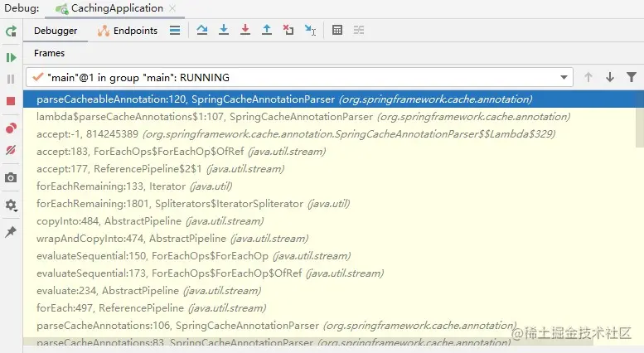Pin the debug tab
The width and height of the screenshot is (644, 353).
point(11,231)
